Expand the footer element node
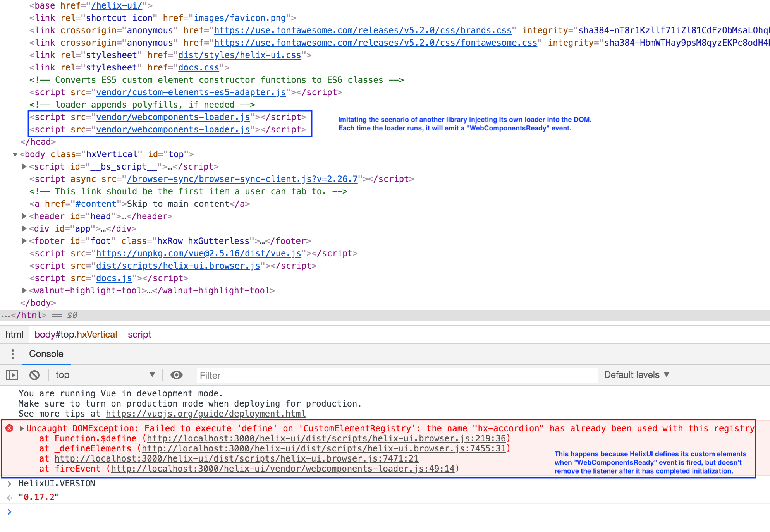This screenshot has height=532, width=770. click(24, 241)
